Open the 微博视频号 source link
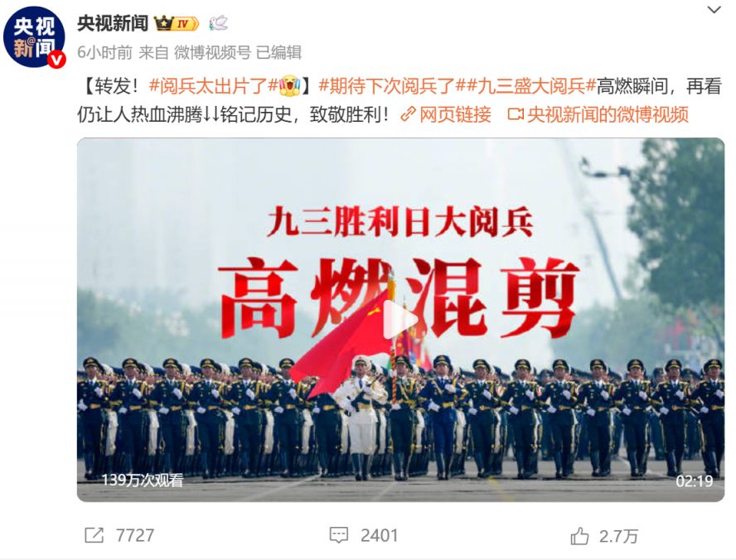The height and width of the screenshot is (560, 736). [213, 52]
